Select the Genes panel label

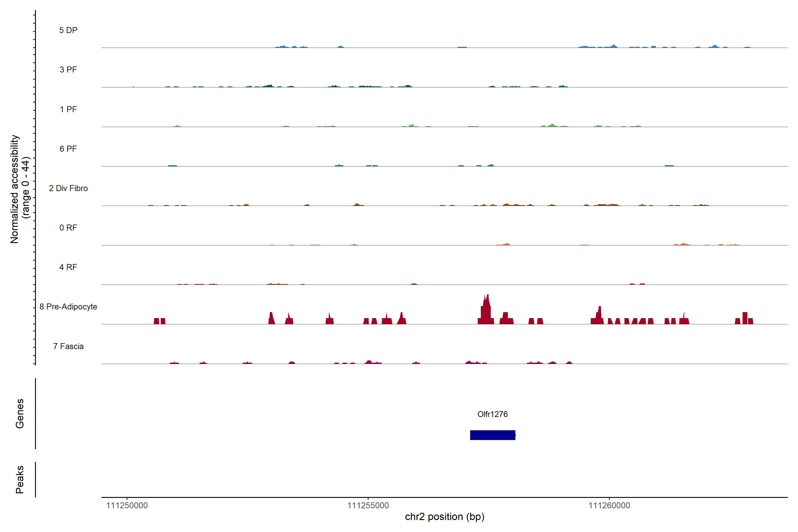click(20, 413)
